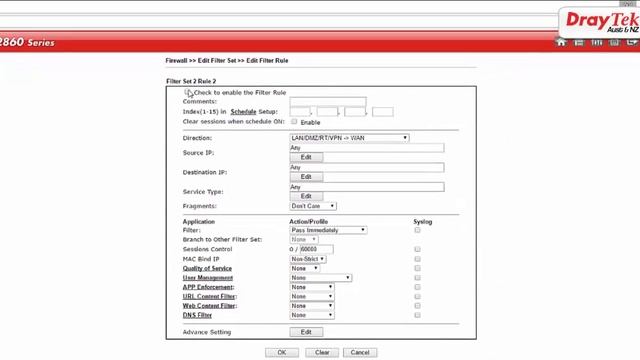Click the Service Type Any text field
The width and height of the screenshot is (640, 360).
(x=367, y=187)
